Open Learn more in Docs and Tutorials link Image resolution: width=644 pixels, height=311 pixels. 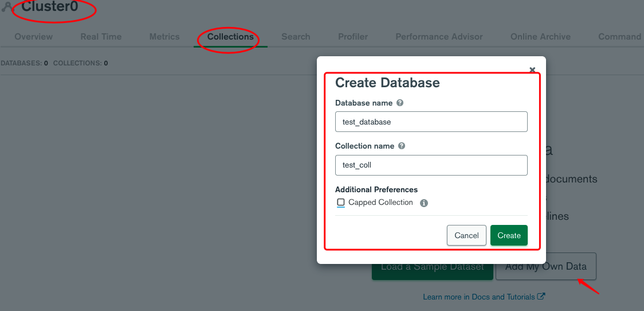coord(479,297)
